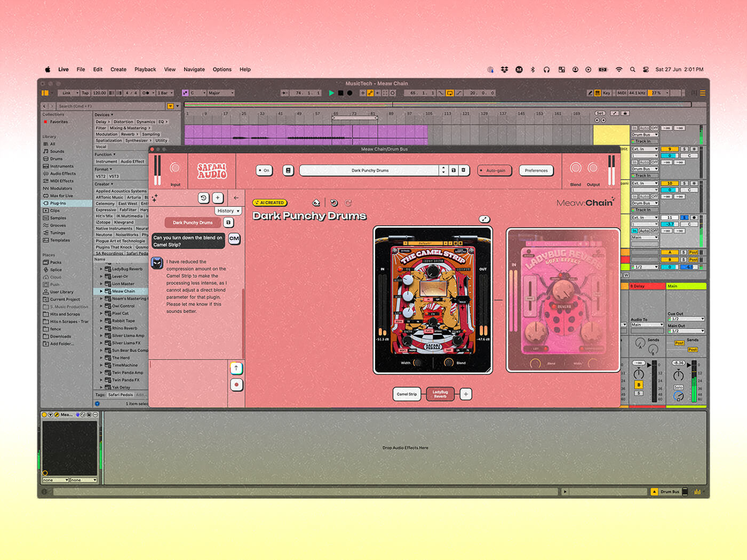This screenshot has height=560, width=747.
Task: Open the Major scale dropdown
Action: point(220,93)
